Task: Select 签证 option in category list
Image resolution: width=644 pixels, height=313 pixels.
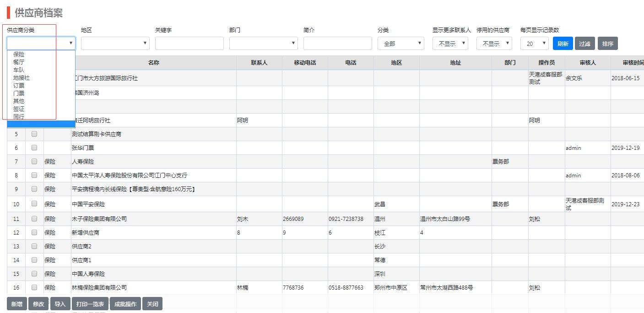Action: point(19,109)
